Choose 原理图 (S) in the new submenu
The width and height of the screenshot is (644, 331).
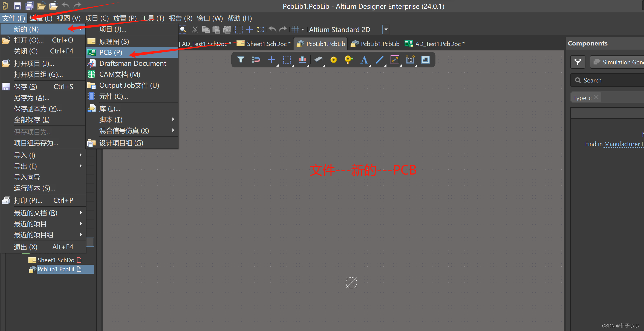pos(114,41)
